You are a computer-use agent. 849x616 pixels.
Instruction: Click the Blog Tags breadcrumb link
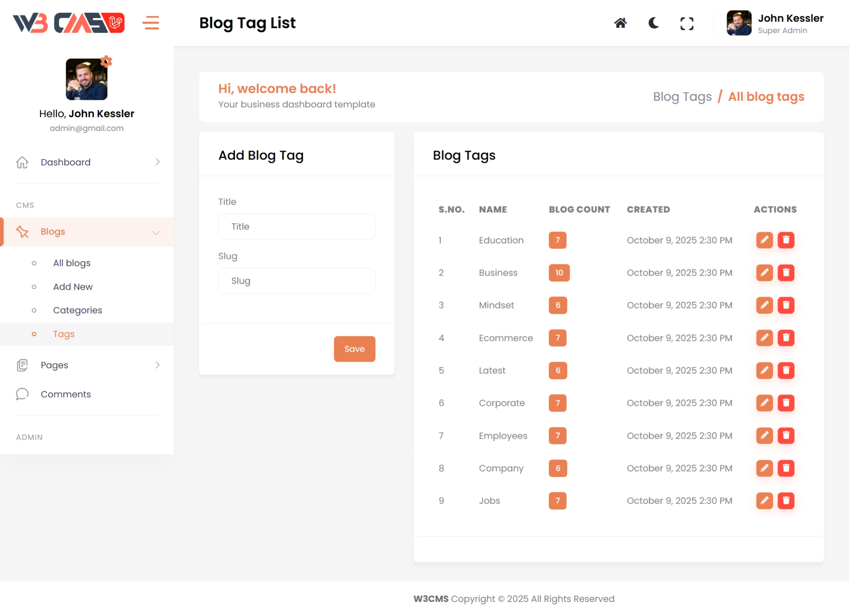pyautogui.click(x=682, y=97)
